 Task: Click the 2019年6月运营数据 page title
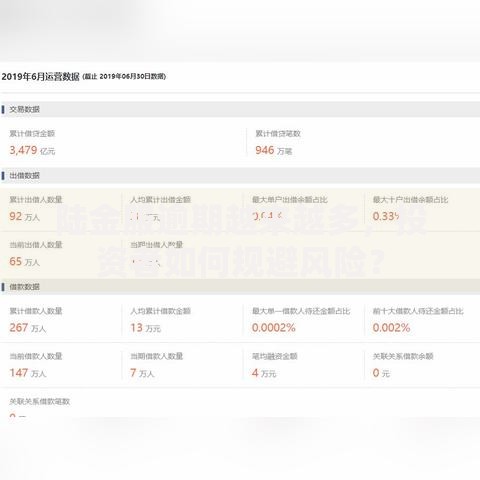40,77
